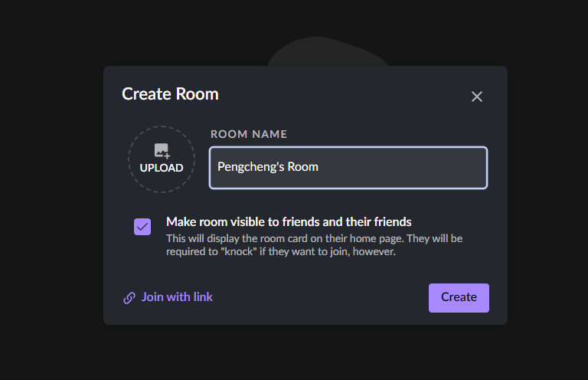The image size is (588, 380).
Task: Click the UPLOAD label in dashed circle
Action: click(162, 168)
